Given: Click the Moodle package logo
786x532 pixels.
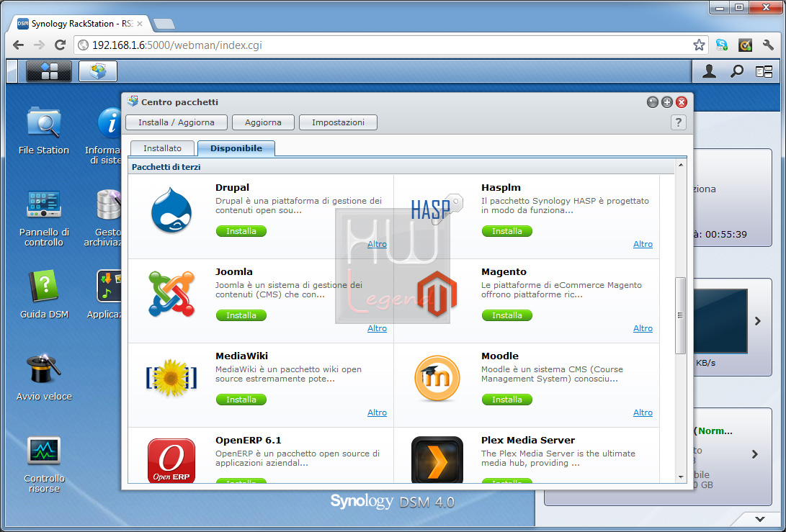Looking at the screenshot, I should pos(437,378).
